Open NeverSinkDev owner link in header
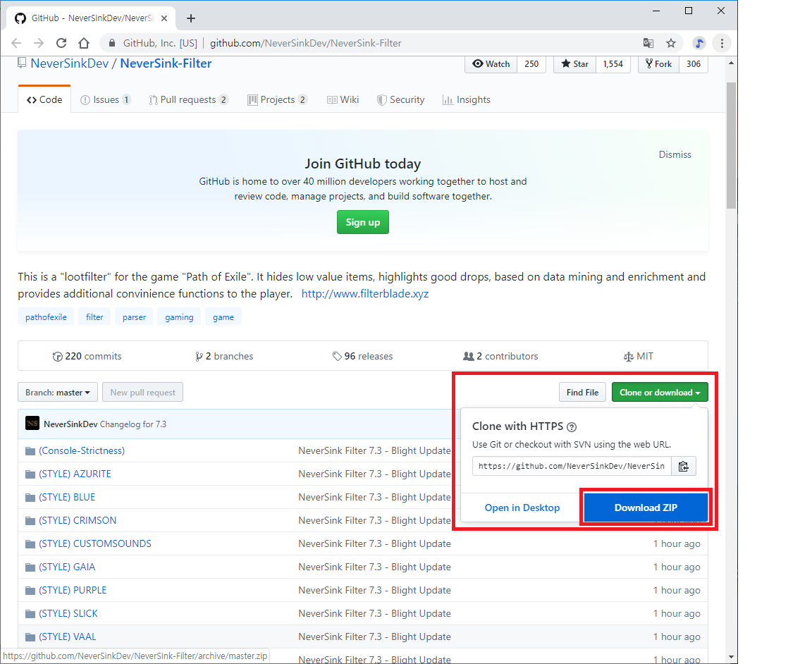 pos(69,63)
